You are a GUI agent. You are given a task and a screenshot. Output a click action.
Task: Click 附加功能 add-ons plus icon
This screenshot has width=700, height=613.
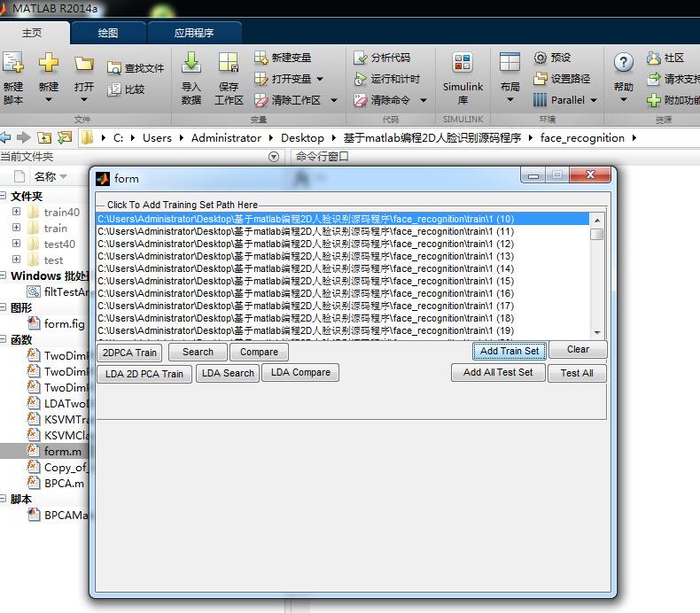[x=654, y=100]
